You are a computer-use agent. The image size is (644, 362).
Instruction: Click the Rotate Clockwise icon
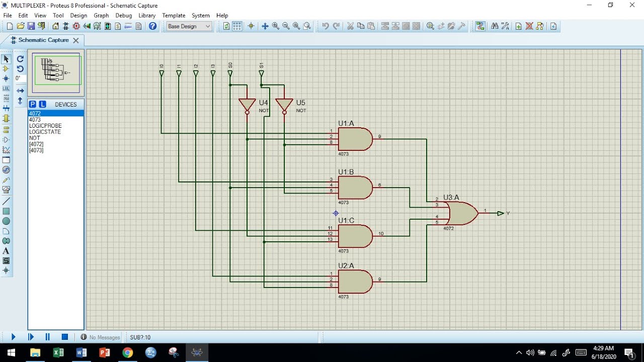coord(20,59)
